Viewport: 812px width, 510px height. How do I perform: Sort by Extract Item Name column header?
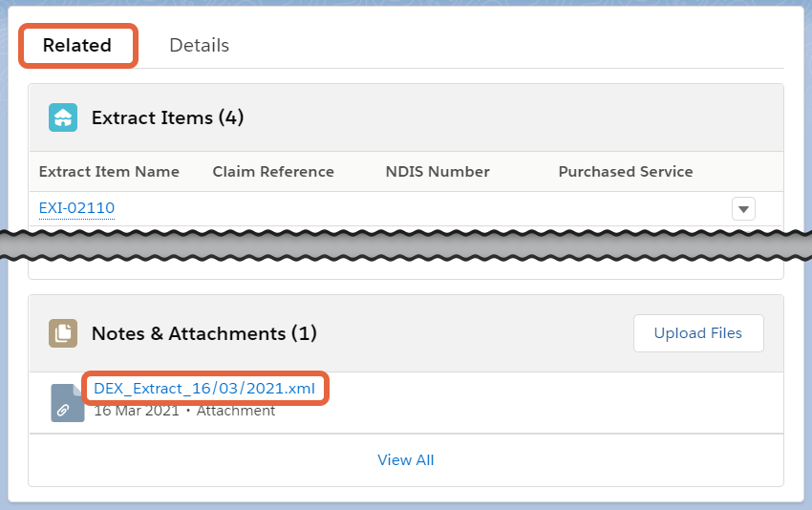pyautogui.click(x=109, y=172)
